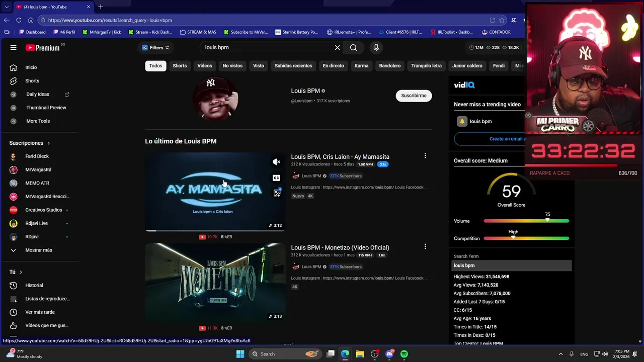Select Inicio in sidebar
The image size is (644, 362).
click(x=31, y=67)
